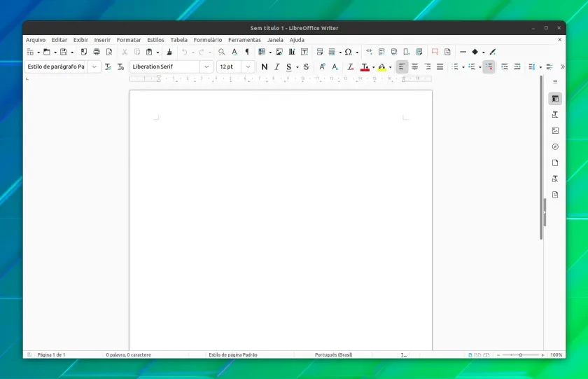Open the line spacing dropdown arrow
Viewport: 588px width, 379px height.
point(540,67)
